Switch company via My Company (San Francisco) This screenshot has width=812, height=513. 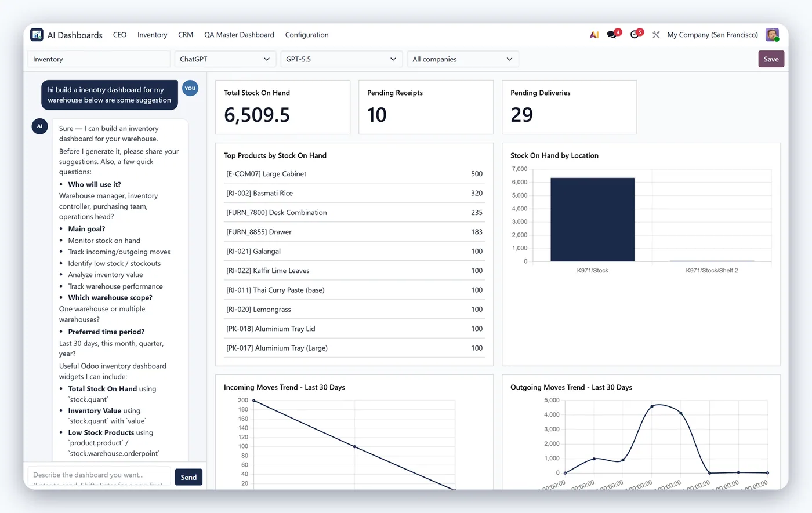712,35
